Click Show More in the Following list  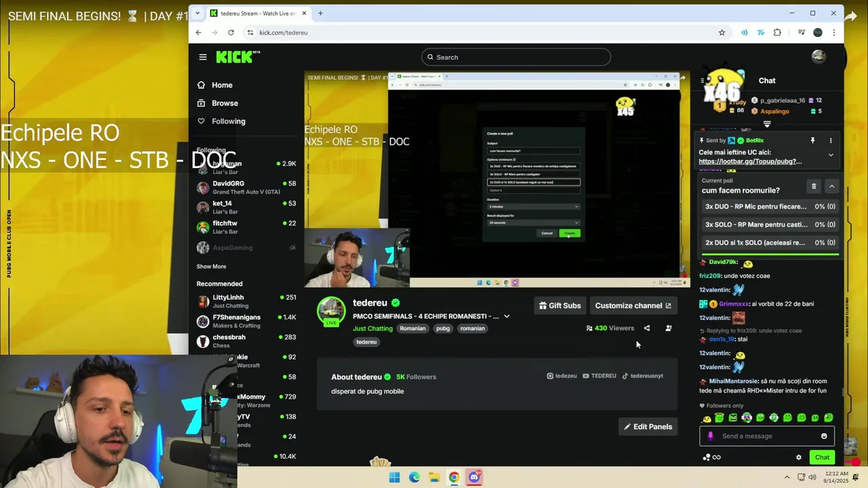tap(212, 266)
